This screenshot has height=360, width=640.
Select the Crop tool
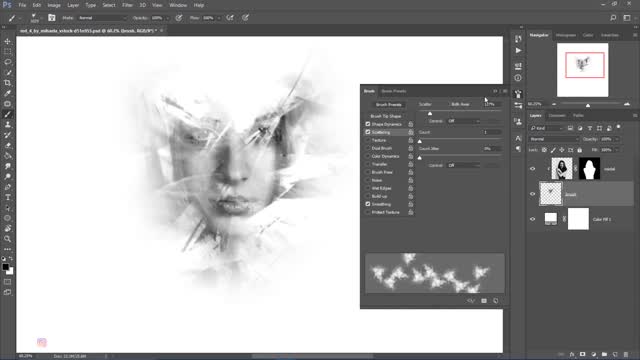[x=7, y=83]
